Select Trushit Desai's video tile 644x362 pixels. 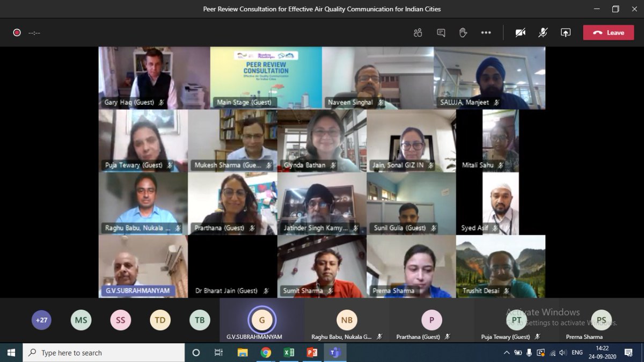click(501, 266)
